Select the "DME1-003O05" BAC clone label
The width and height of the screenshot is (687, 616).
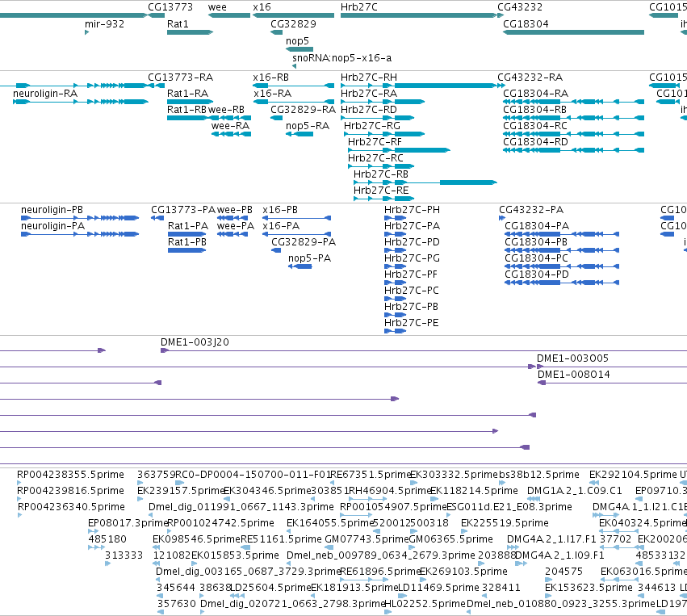572,358
